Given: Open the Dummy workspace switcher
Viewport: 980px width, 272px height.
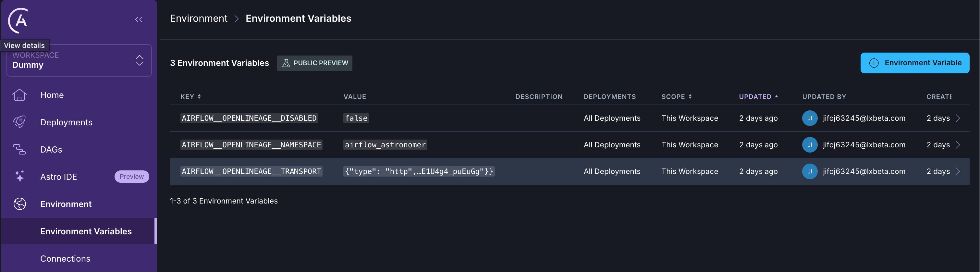Looking at the screenshot, I should (x=79, y=60).
